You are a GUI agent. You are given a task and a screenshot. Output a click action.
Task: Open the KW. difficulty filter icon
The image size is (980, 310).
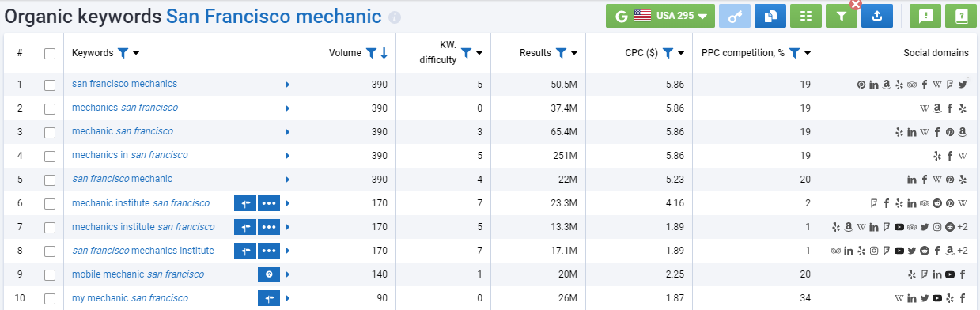(x=466, y=53)
